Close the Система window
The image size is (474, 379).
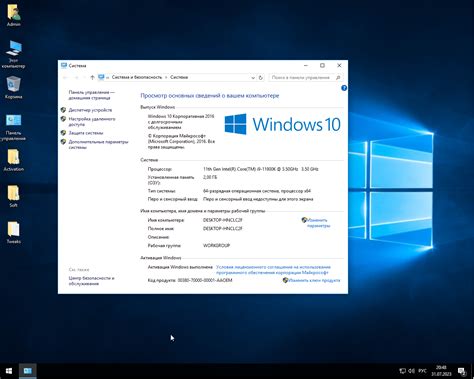[339, 66]
